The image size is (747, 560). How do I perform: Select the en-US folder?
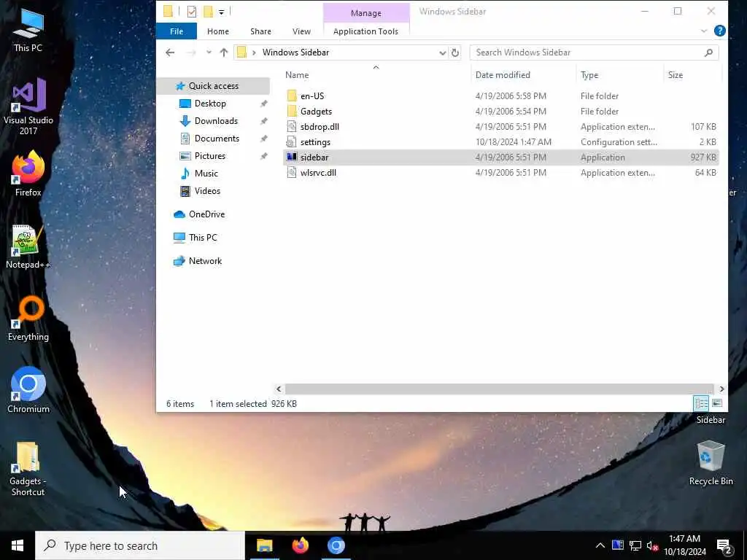500,96
